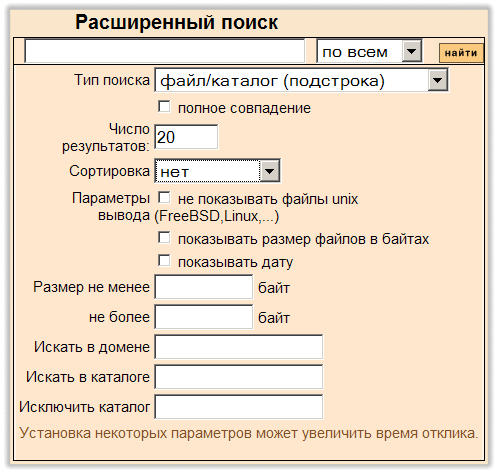Toggle "показывать размер файлов в байтах" checkbox

(164, 238)
